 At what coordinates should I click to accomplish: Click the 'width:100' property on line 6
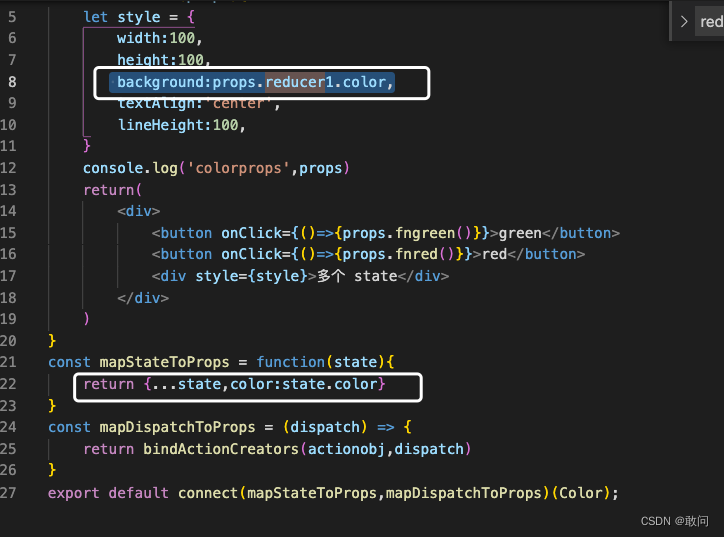tap(159, 38)
